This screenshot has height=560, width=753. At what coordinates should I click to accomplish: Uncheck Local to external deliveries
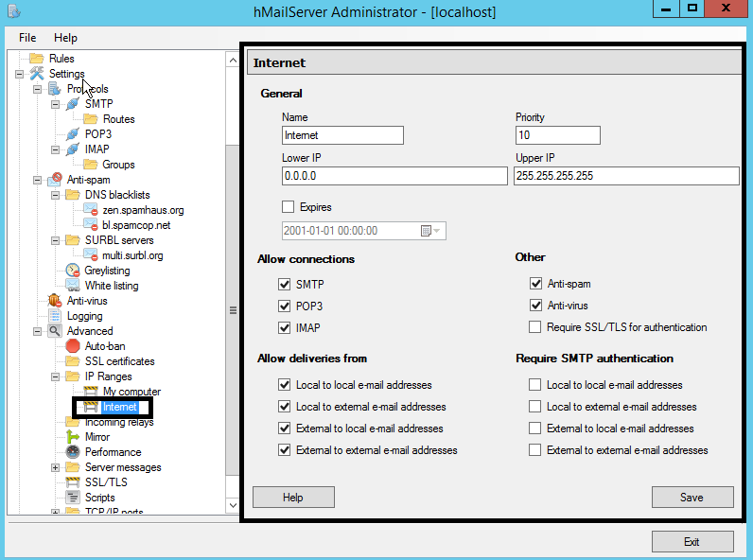point(285,407)
